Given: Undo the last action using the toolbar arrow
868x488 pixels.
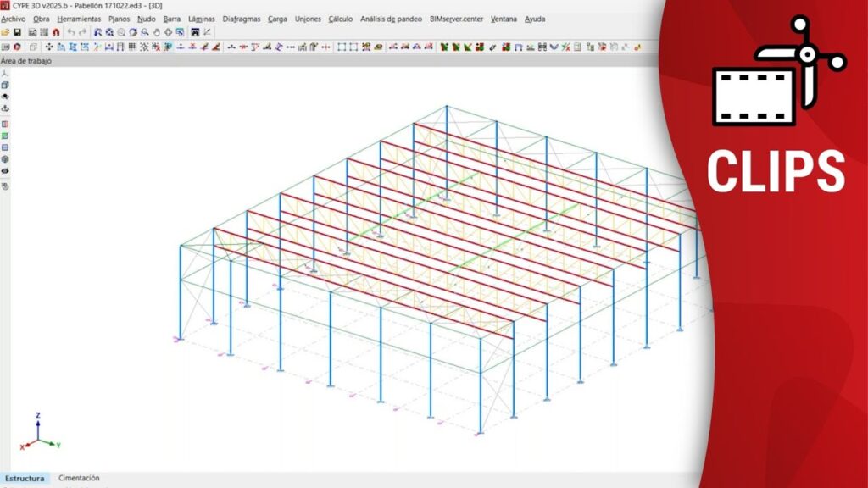Looking at the screenshot, I should click(71, 32).
